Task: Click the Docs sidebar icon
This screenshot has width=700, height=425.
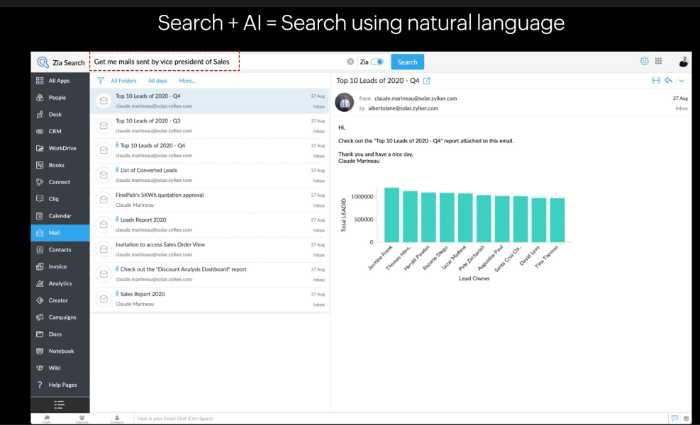Action: 40,334
